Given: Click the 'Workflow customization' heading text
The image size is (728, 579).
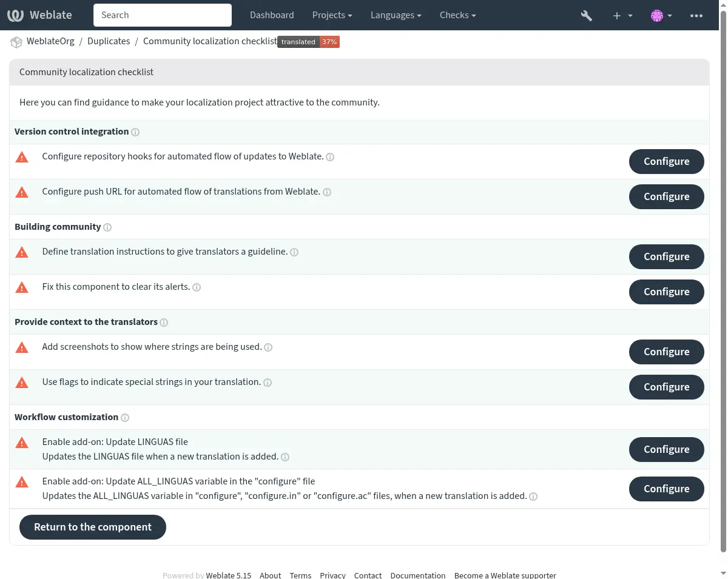Looking at the screenshot, I should (66, 417).
